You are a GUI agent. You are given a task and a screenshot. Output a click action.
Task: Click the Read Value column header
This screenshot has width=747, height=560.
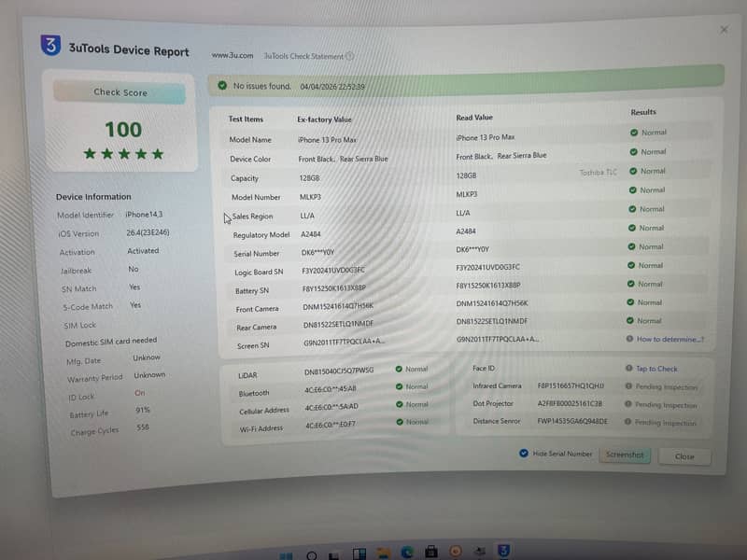474,118
